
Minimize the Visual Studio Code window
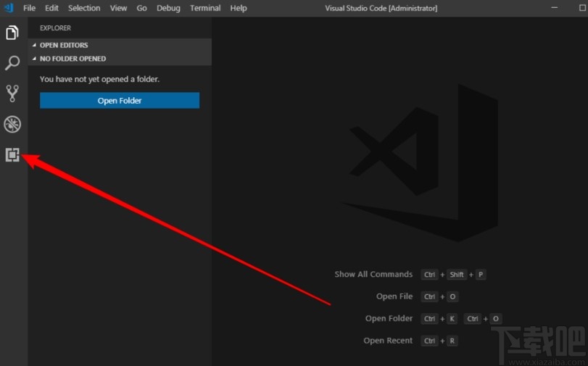(555, 7)
